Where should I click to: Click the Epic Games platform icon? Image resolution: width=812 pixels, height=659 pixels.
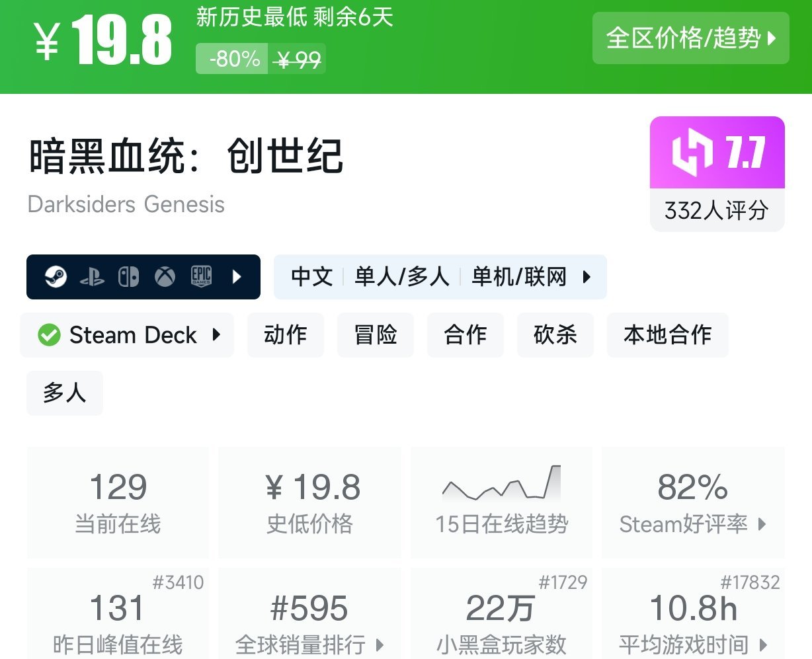click(201, 276)
